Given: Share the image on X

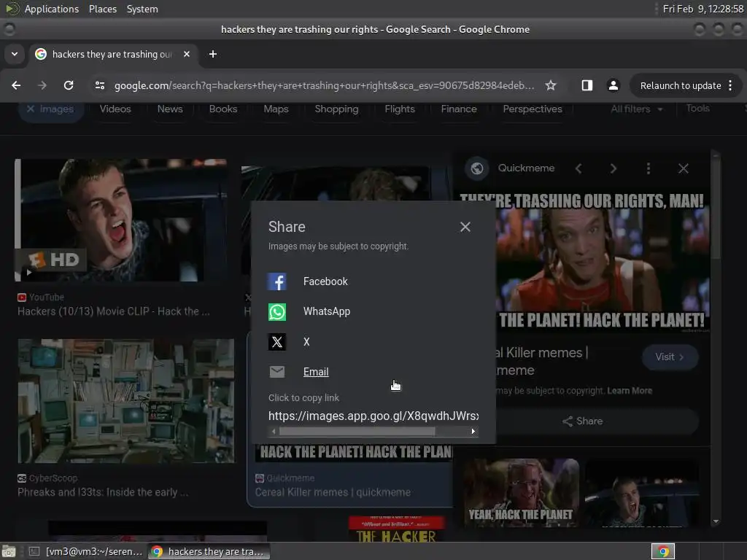Looking at the screenshot, I should (x=289, y=342).
